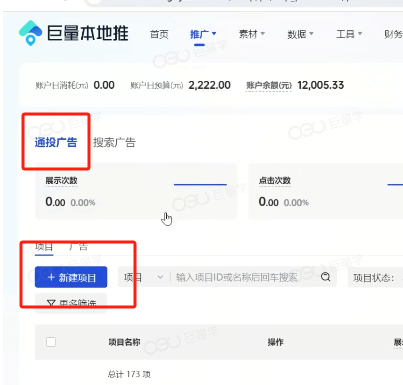Click the 12,005.33 balance value
Screen dimensions: 403x385
tap(321, 85)
